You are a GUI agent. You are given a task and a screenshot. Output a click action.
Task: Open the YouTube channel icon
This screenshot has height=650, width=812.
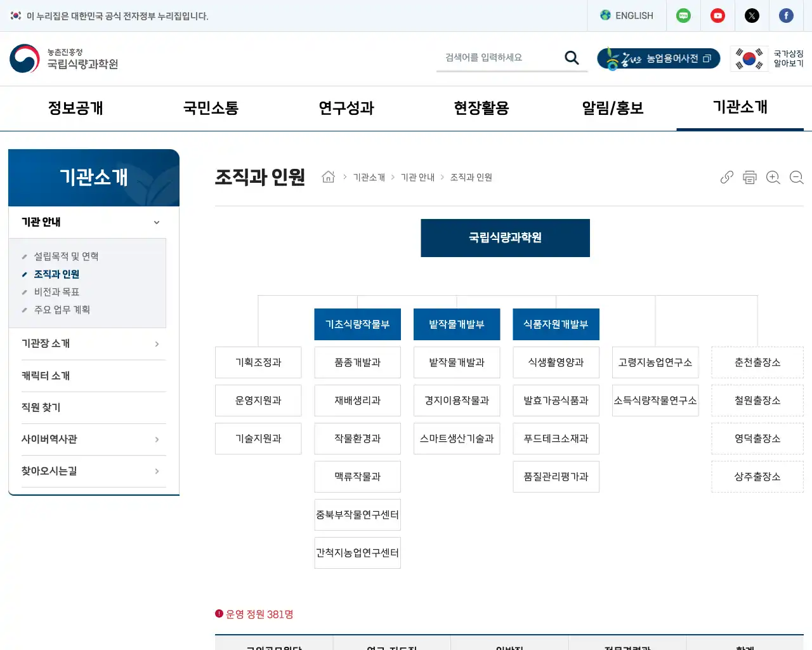point(717,15)
